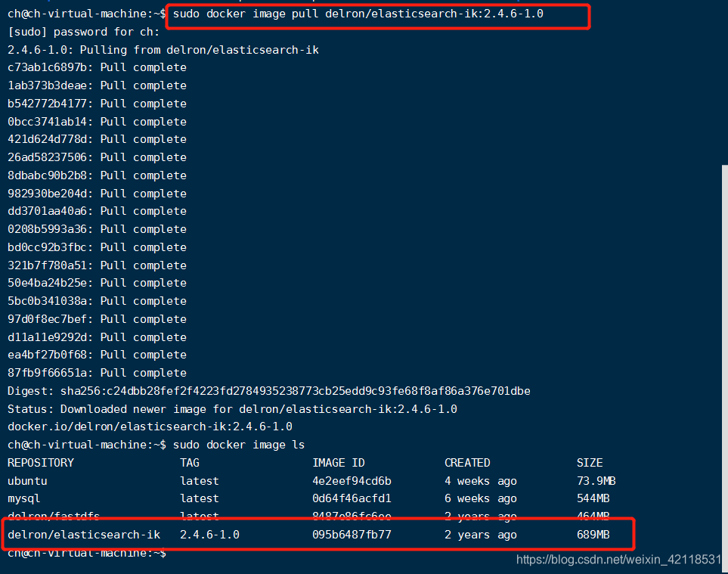Select layer 1ab373b3deae pull complete line
The image size is (728, 574).
[97, 86]
